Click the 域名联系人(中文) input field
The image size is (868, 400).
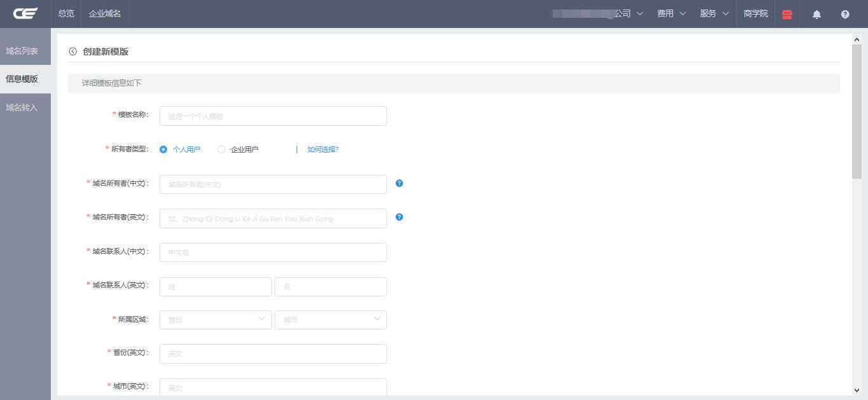tap(273, 252)
